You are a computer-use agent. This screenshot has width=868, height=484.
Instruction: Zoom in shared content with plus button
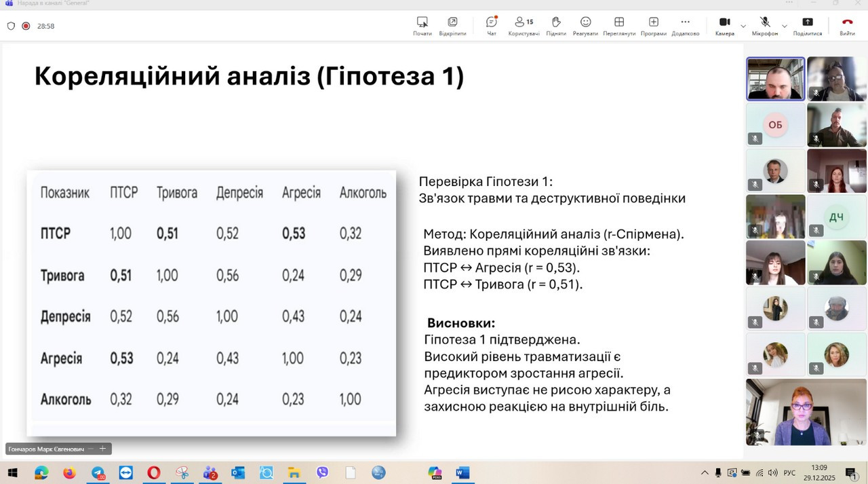102,449
